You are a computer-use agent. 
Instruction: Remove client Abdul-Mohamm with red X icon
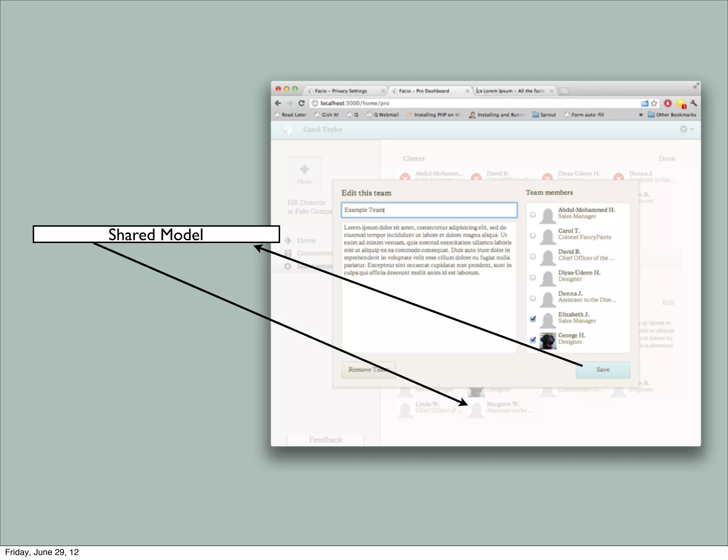point(405,177)
